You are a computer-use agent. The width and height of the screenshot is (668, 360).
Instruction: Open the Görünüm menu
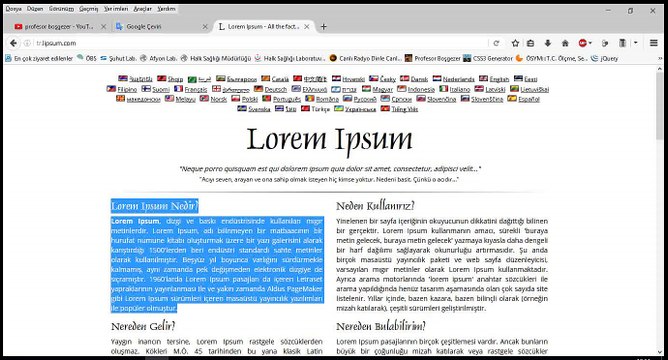coord(61,9)
